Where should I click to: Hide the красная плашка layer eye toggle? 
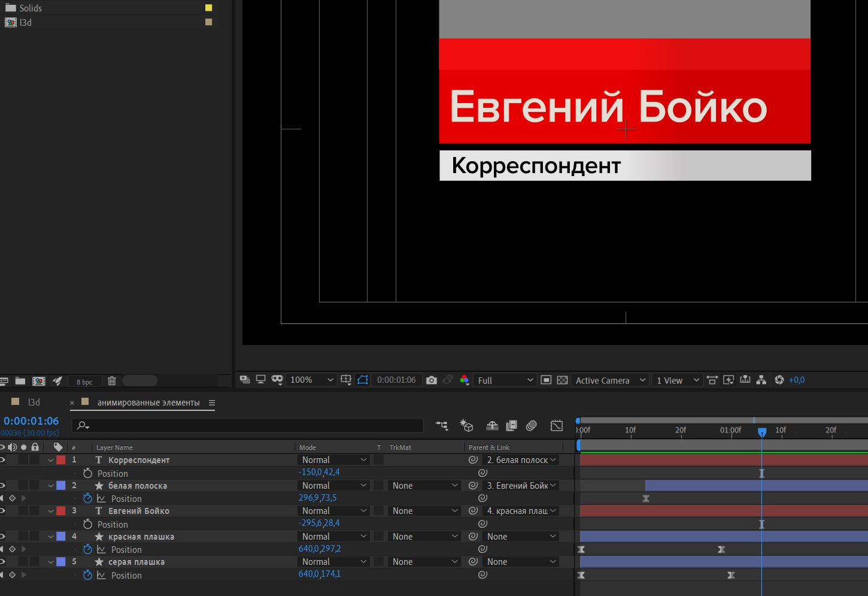click(2, 537)
